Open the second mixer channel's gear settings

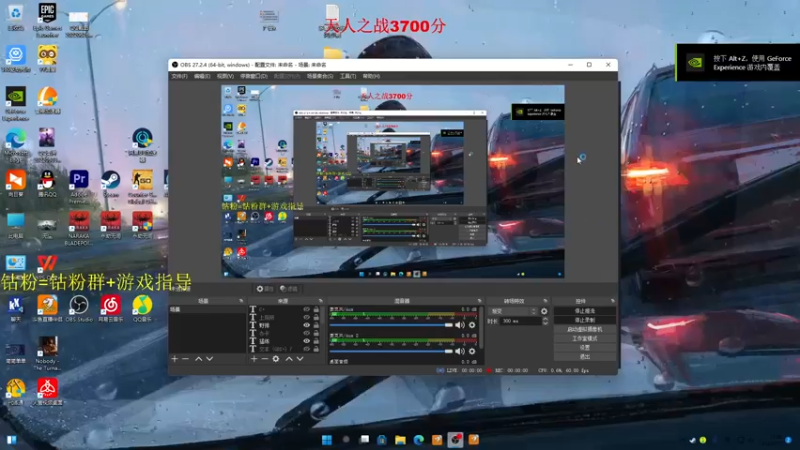472,351
